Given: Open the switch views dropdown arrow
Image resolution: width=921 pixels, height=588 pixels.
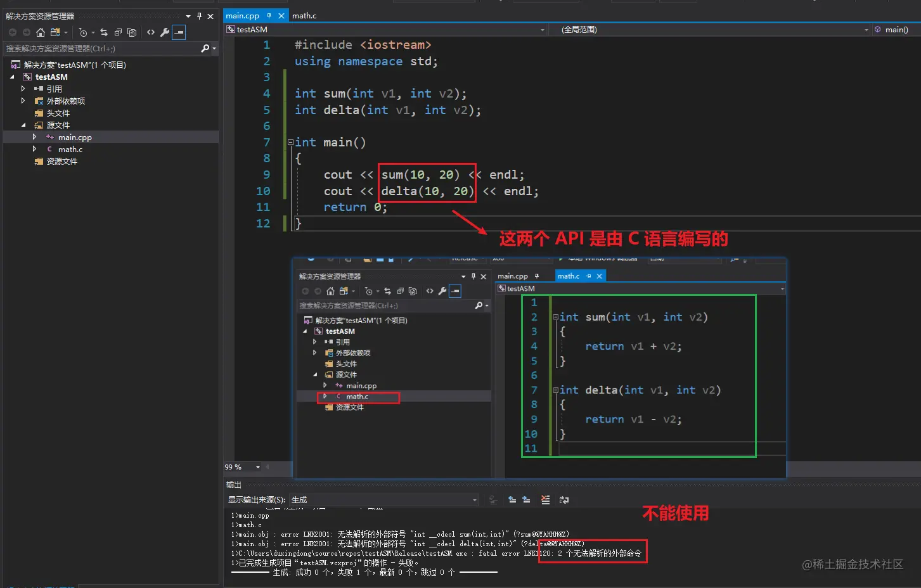Looking at the screenshot, I should click(x=66, y=33).
